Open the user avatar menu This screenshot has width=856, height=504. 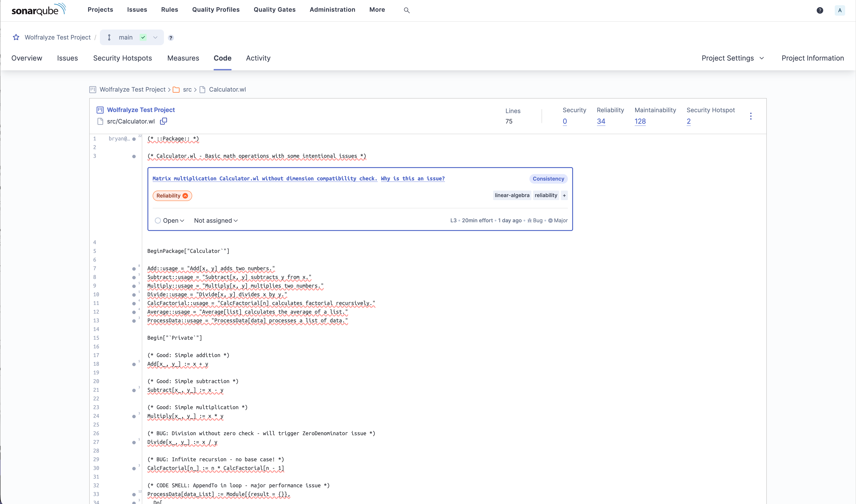tap(840, 10)
